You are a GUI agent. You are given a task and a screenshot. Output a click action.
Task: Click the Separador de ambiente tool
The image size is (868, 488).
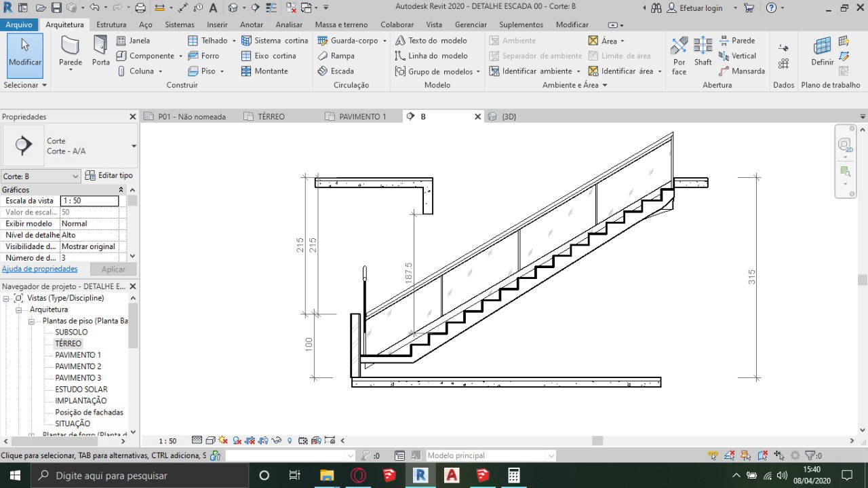point(536,56)
